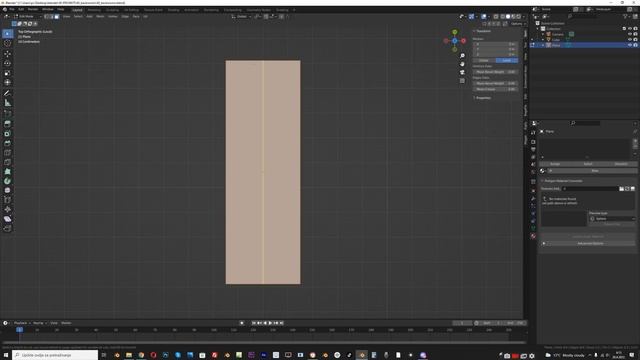This screenshot has height=360, width=640.
Task: Select the Spin tool
Action: click(x=7, y=181)
